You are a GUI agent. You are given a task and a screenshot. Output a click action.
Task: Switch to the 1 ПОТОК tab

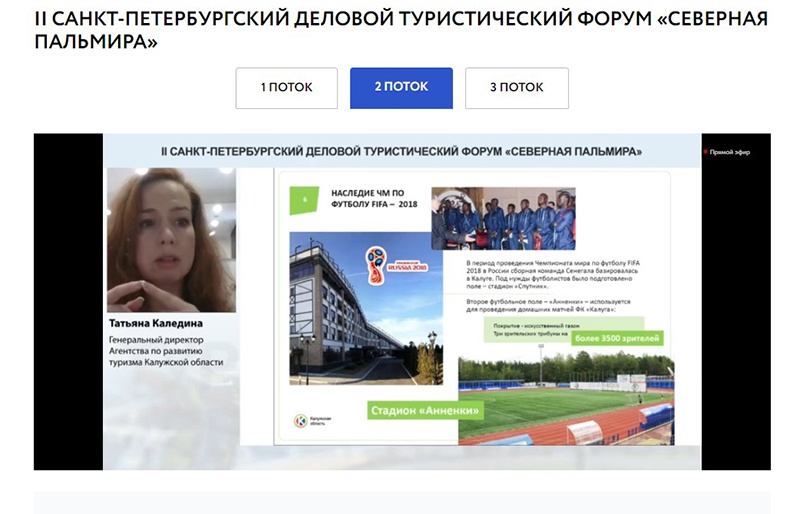pos(286,88)
